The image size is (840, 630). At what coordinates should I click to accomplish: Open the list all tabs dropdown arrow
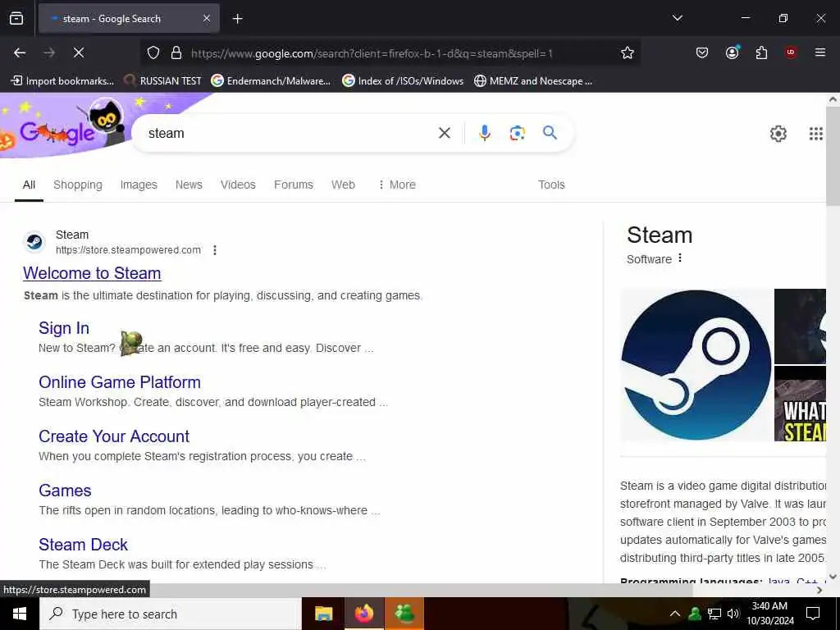click(677, 18)
